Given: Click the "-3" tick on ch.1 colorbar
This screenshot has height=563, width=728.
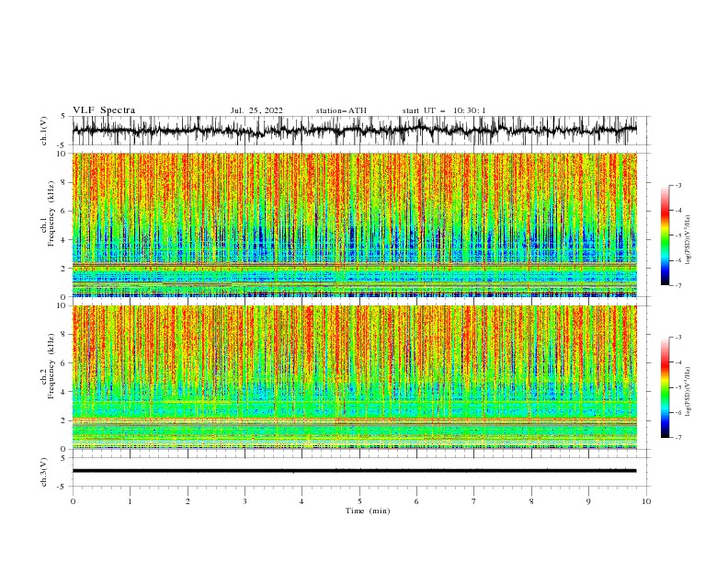Looking at the screenshot, I should (678, 185).
